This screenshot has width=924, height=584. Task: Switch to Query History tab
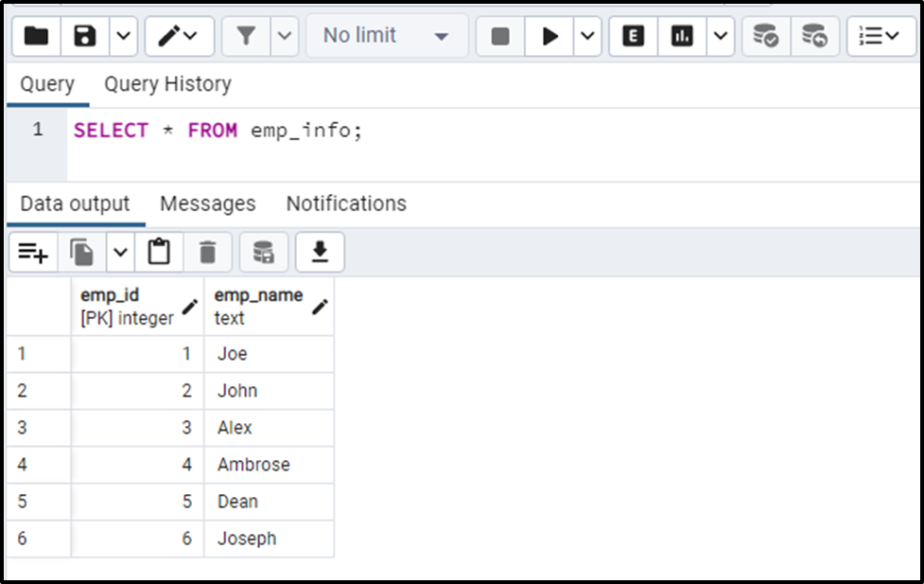tap(168, 84)
